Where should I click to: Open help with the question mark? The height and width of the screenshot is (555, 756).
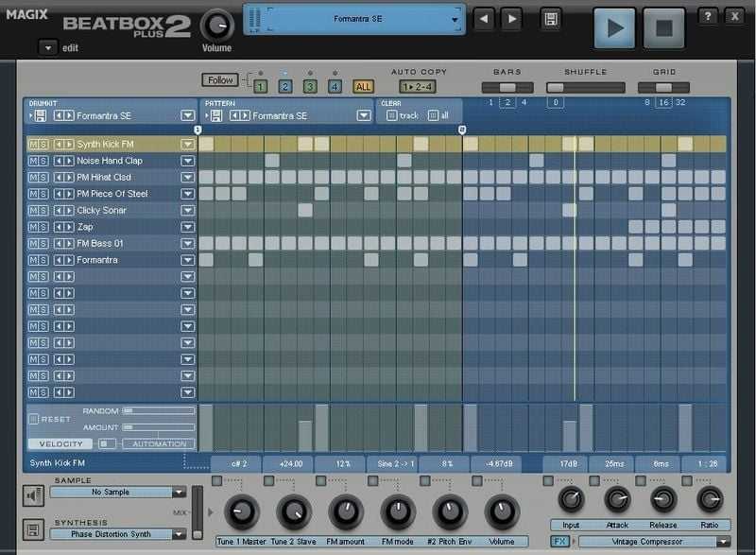click(x=707, y=16)
